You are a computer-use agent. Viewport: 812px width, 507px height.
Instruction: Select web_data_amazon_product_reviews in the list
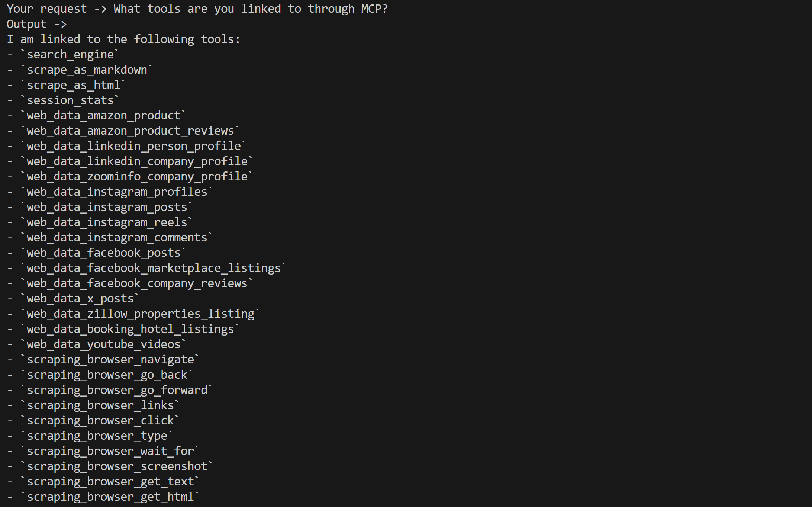coord(130,131)
